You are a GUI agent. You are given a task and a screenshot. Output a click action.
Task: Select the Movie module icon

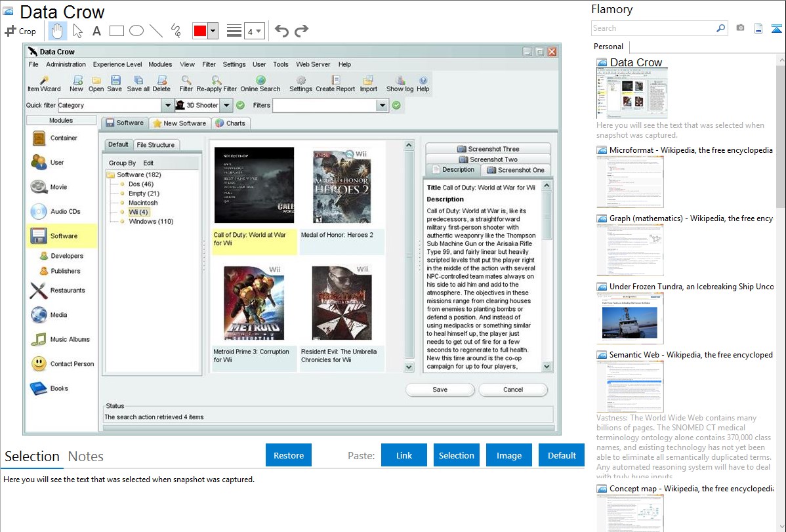(39, 187)
